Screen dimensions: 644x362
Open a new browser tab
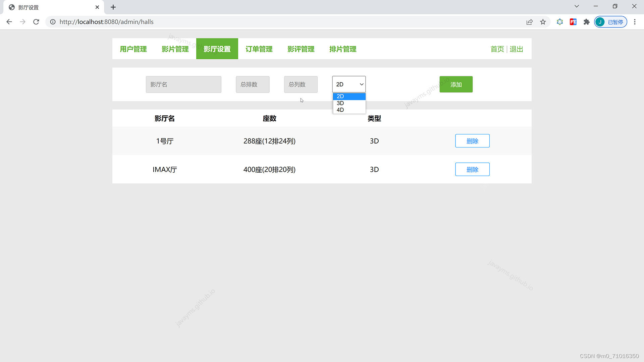click(x=113, y=7)
